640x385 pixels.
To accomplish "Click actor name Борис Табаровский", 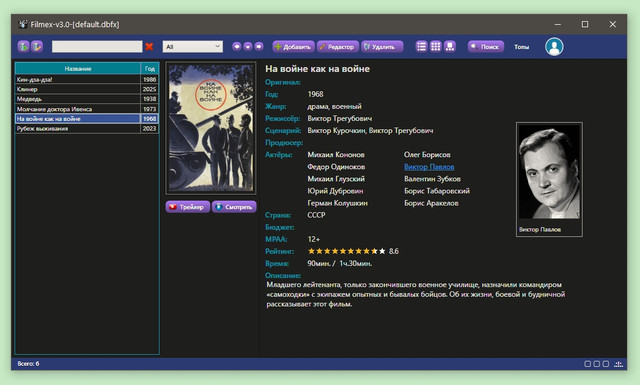I will click(x=437, y=191).
